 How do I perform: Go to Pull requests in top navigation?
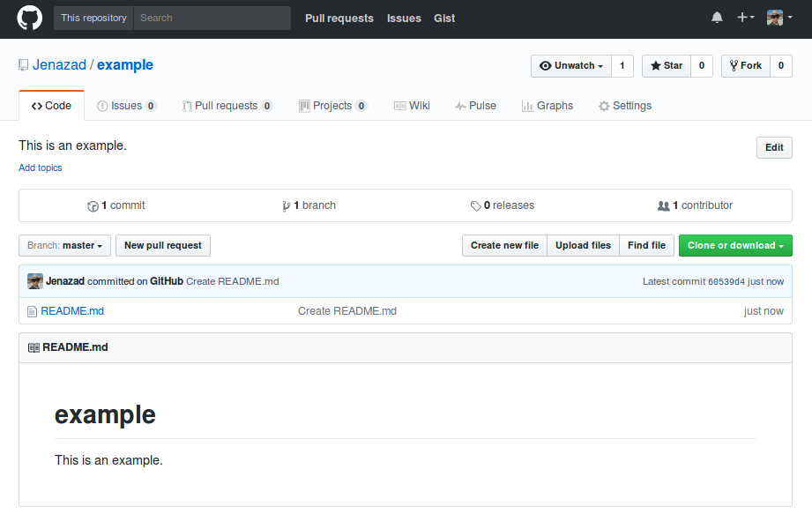[339, 19]
